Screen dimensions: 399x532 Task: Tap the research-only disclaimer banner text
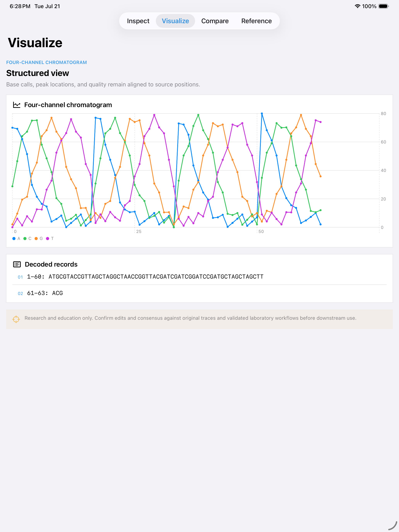tap(190, 318)
